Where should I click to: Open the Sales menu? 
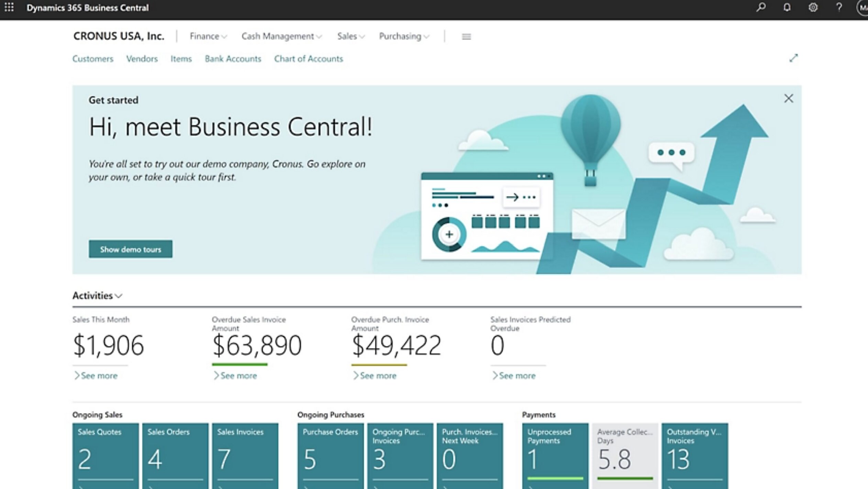[350, 36]
